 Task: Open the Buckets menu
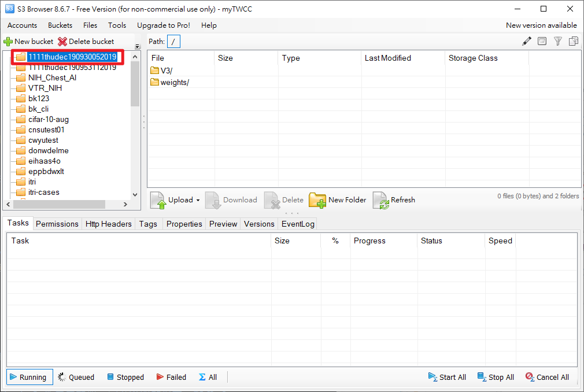pyautogui.click(x=60, y=25)
